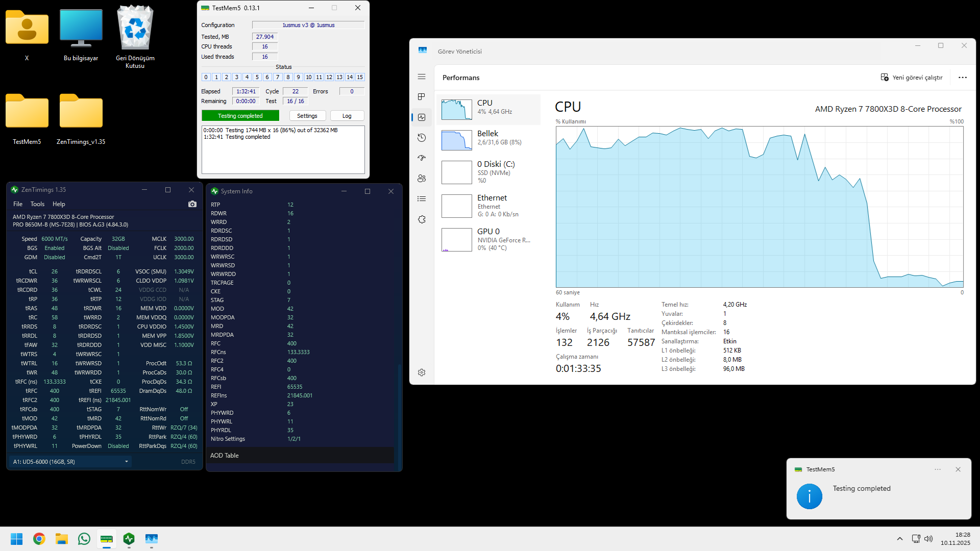Image resolution: width=980 pixels, height=551 pixels.
Task: Open options on the TestMem5 notification
Action: click(x=938, y=469)
